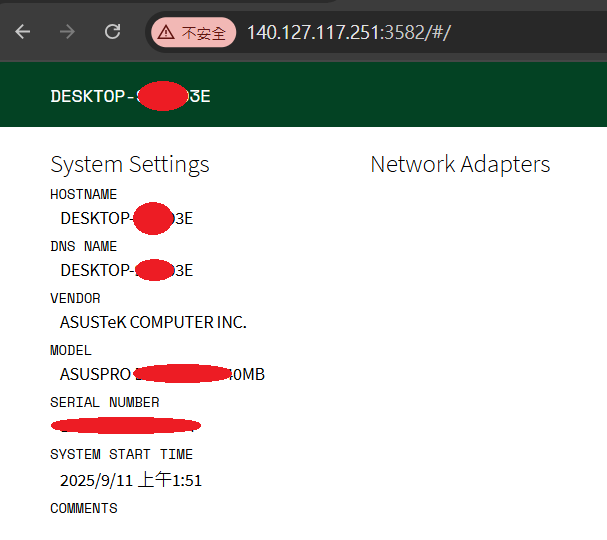
Task: Select the System Settings heading
Action: point(130,164)
